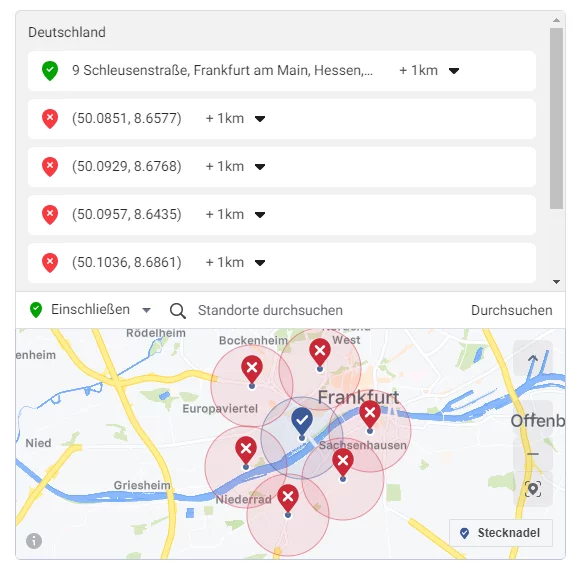Viewport: 574px width, 566px height.
Task: Click the Rödelheim label on map
Action: (156, 333)
